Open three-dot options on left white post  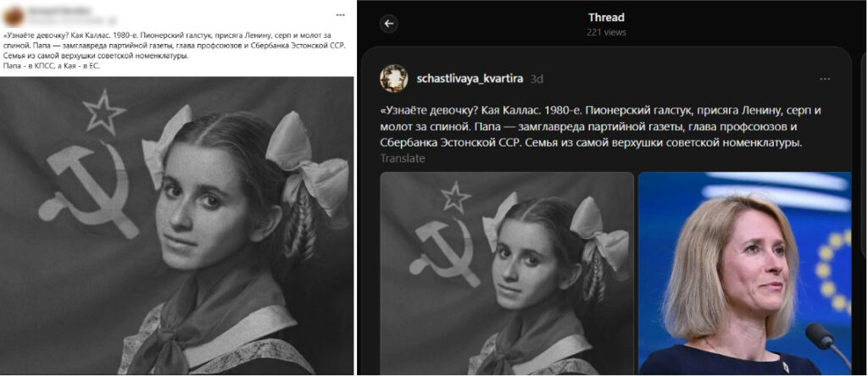(x=341, y=15)
